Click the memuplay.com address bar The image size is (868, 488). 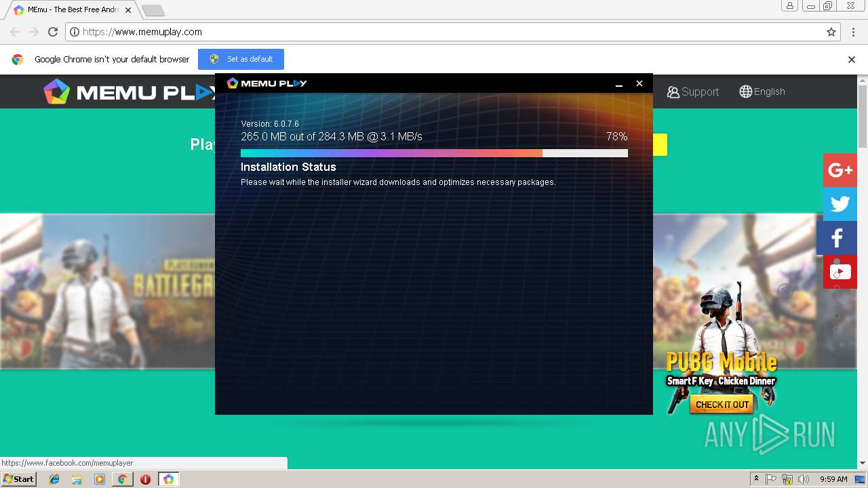[x=453, y=32]
